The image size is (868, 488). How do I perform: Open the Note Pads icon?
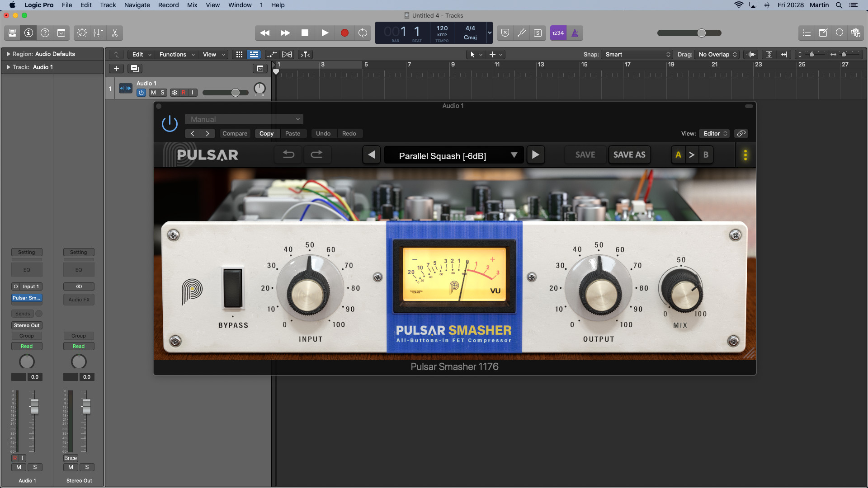coord(823,33)
